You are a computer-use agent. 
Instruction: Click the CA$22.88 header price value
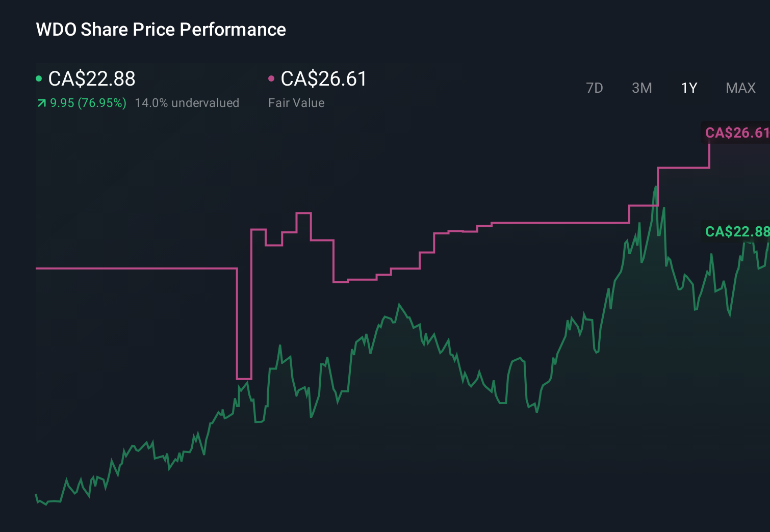tap(92, 79)
